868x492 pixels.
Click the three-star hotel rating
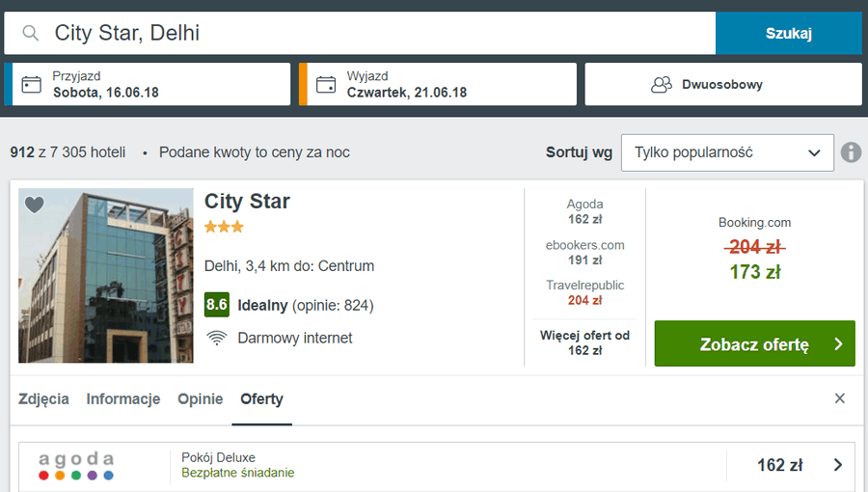[224, 227]
